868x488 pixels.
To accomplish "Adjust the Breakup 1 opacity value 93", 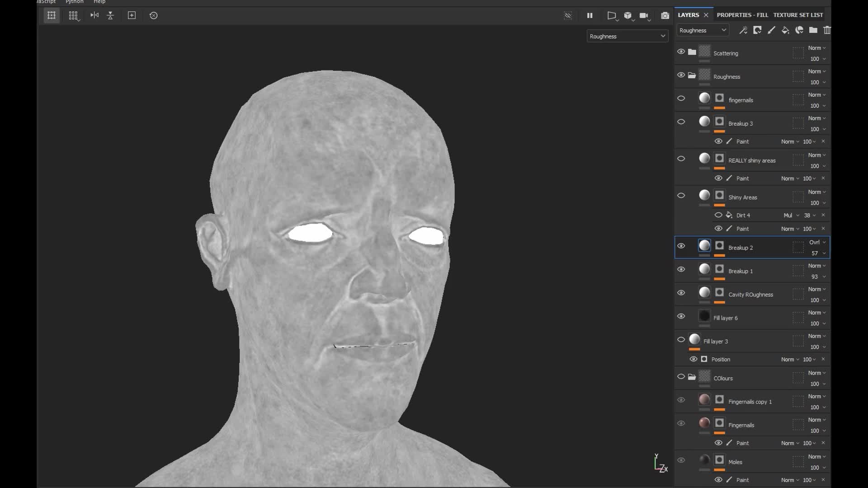I will pyautogui.click(x=814, y=277).
